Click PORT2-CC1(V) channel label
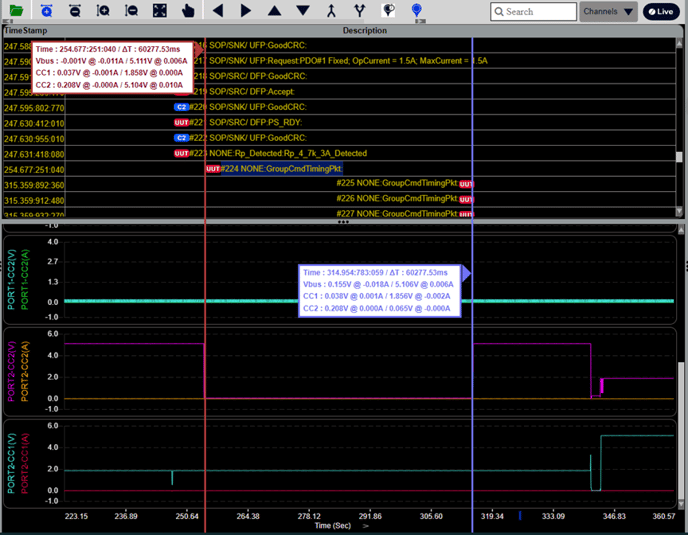This screenshot has height=535, width=688. coord(11,463)
